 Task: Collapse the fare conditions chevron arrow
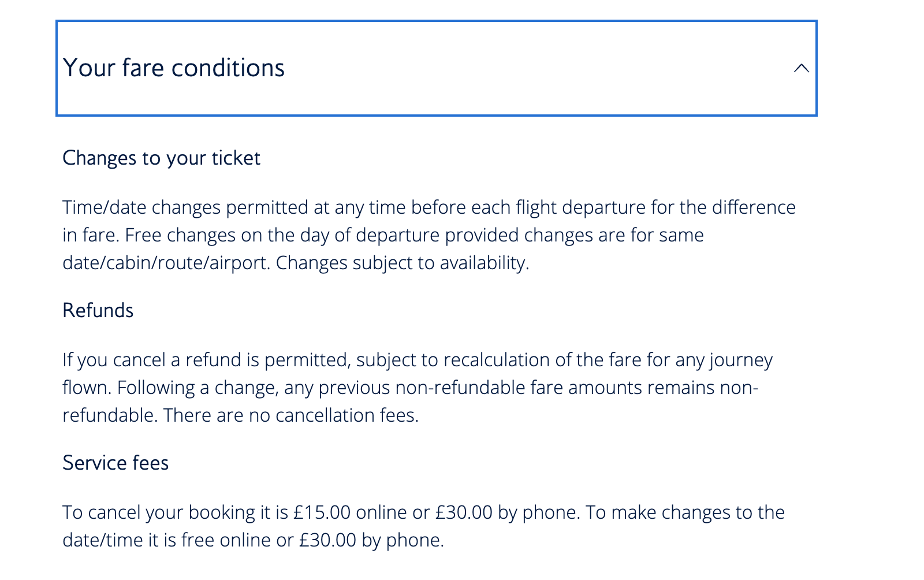point(801,68)
